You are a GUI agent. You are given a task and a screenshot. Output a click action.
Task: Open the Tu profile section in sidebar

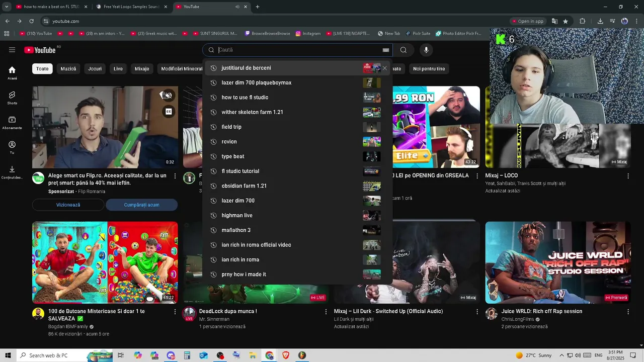point(12,147)
